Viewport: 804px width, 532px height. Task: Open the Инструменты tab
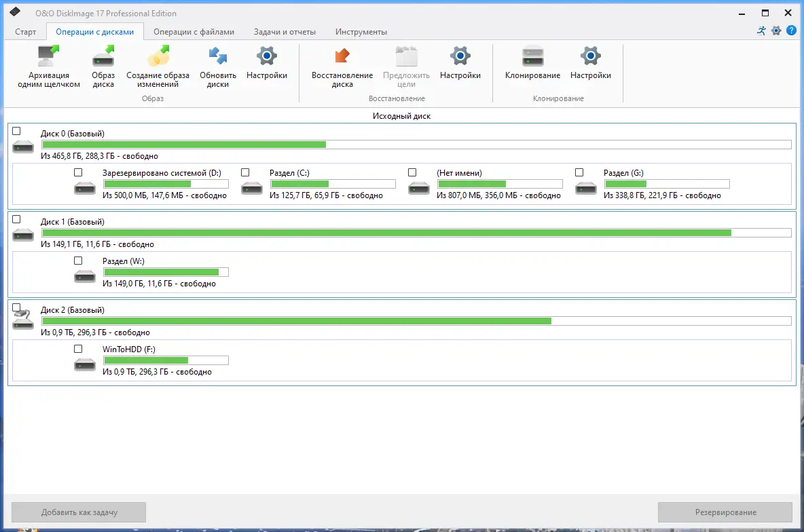pos(361,32)
